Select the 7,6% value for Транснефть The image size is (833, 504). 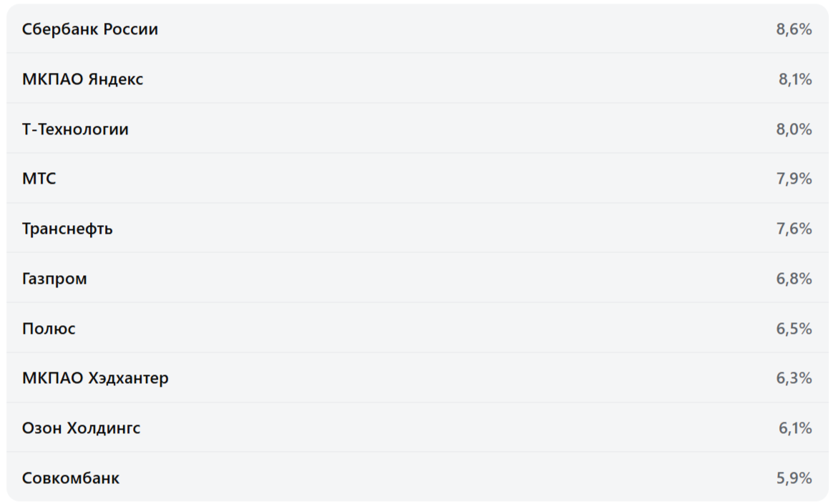pos(794,229)
